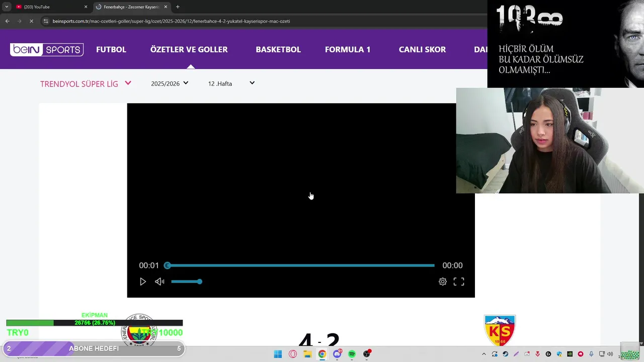Click the Kayserispor team logo
This screenshot has width=644, height=362.
point(500,330)
